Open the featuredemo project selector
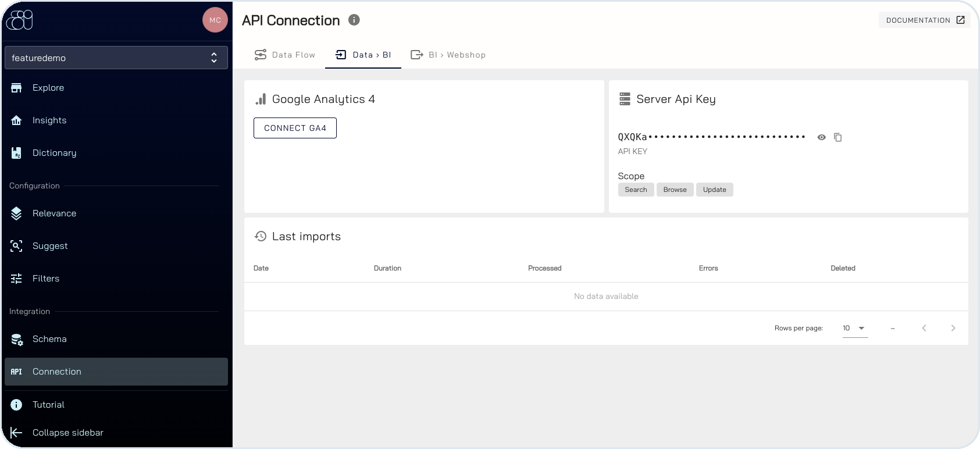980x449 pixels. click(x=116, y=58)
